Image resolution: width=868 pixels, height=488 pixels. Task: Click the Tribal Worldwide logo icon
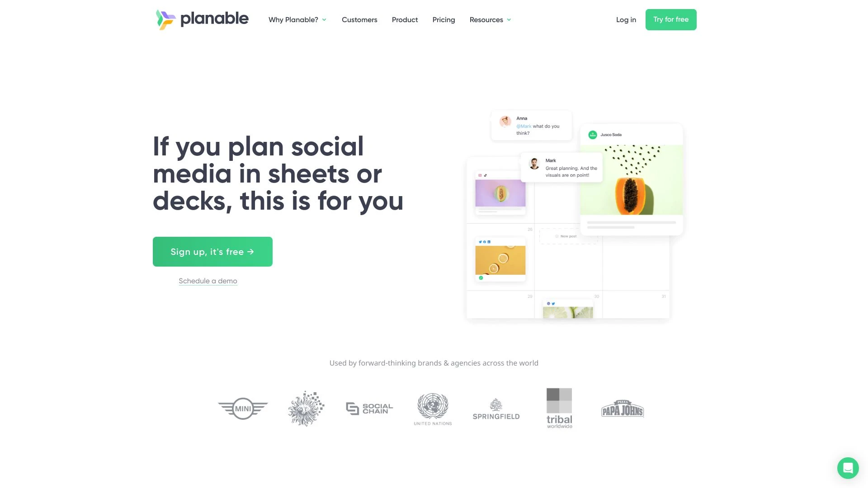559,408
